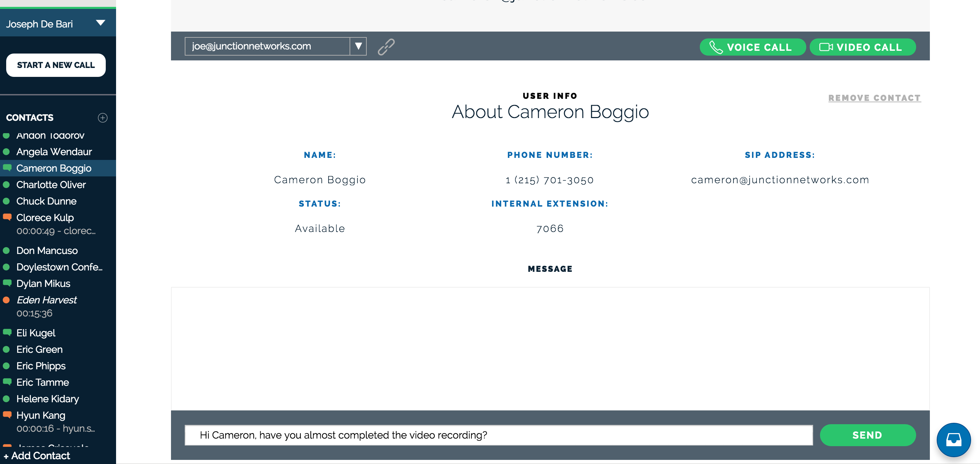Click Start a New Call
Screen dimensions: 980x464
click(x=56, y=65)
